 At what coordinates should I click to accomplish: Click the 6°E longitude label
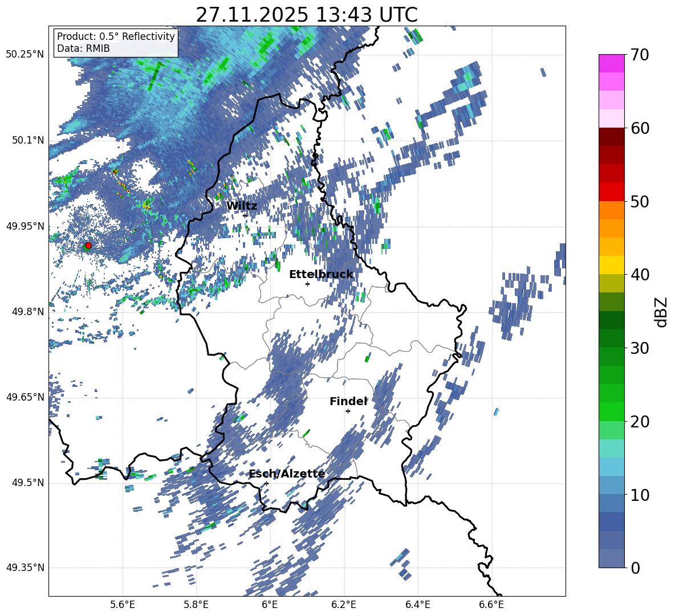270,605
